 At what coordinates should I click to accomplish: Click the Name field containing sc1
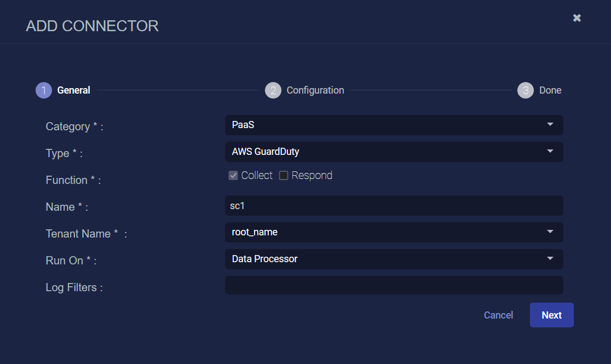[x=394, y=205]
